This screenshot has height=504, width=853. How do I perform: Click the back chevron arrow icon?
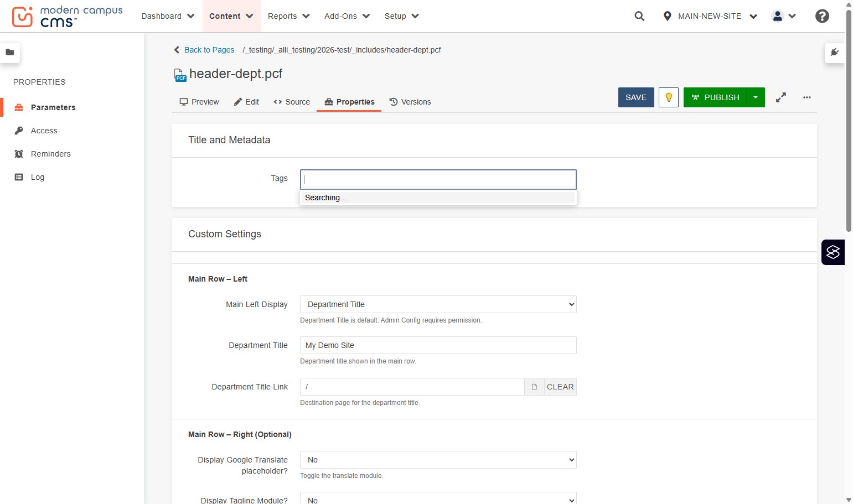[x=177, y=50]
